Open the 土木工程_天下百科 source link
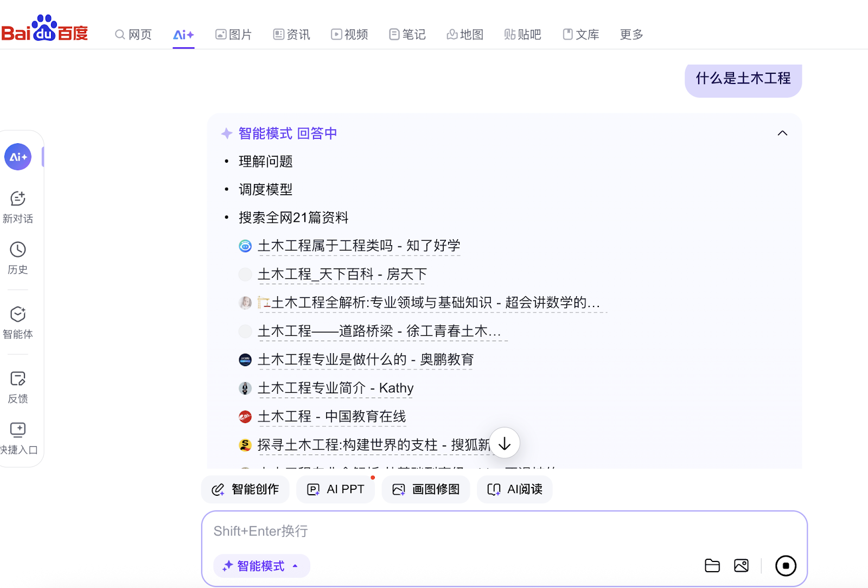Screen dimensions: 868x588 [x=342, y=274]
